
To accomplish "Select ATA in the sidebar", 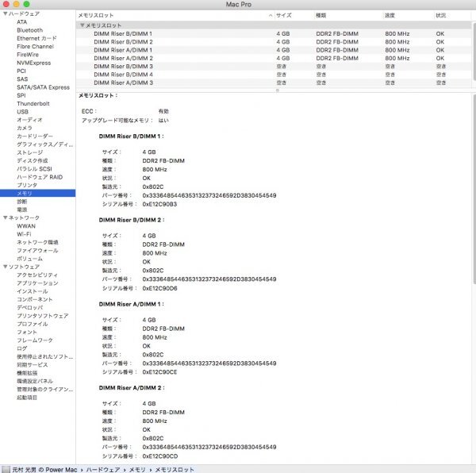I will [22, 22].
